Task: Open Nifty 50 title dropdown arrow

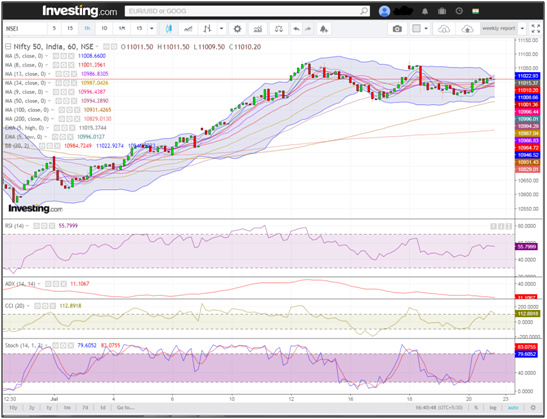Action: (97, 47)
